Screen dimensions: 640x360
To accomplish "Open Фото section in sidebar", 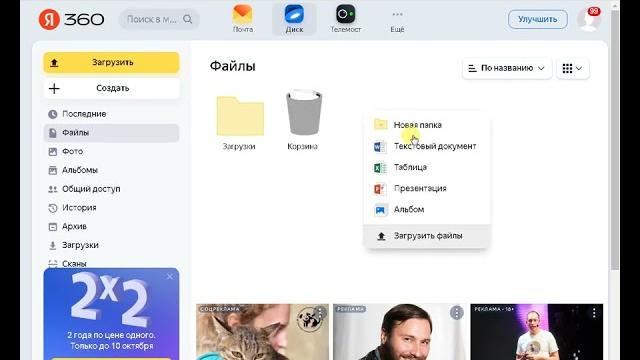I will 111,151.
